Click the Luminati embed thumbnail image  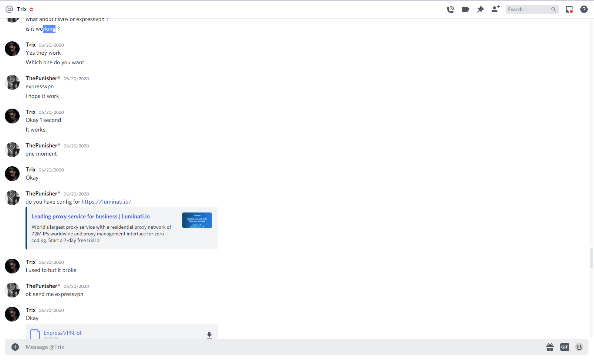pos(197,220)
